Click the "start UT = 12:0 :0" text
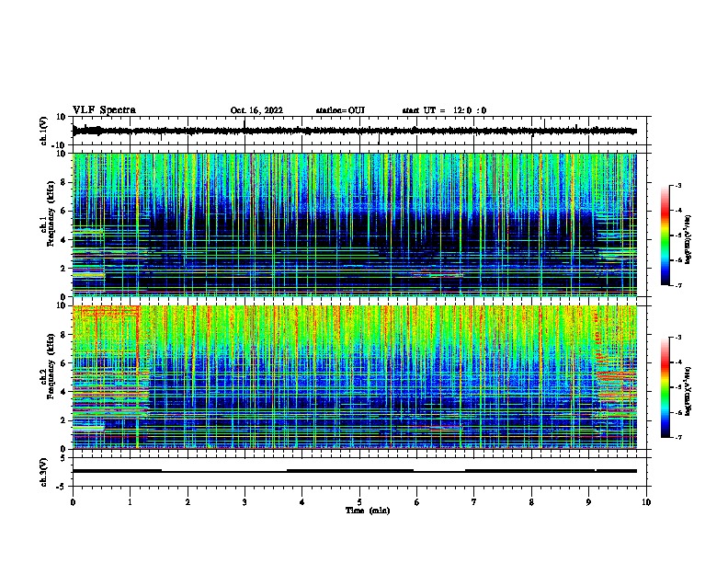This screenshot has height=563, width=728. coord(444,110)
